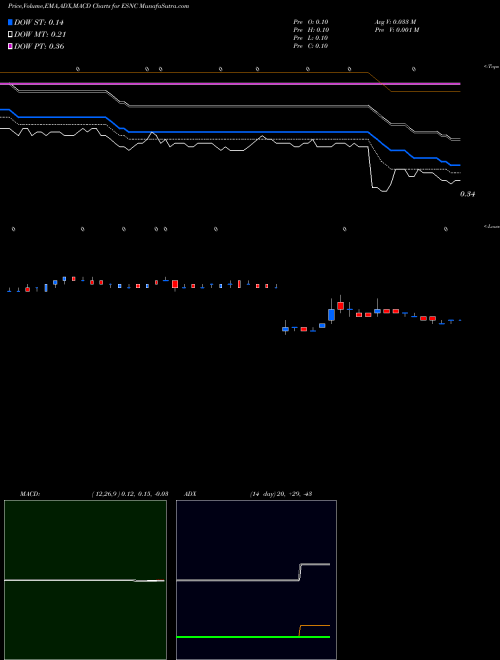Select the 'DOW PT: 0.36' legend label

pos(39,46)
